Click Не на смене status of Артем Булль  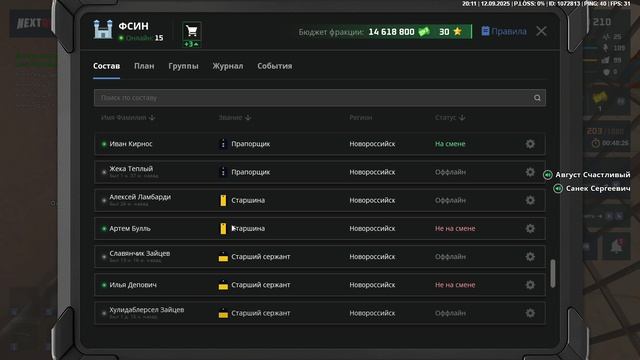pos(455,228)
